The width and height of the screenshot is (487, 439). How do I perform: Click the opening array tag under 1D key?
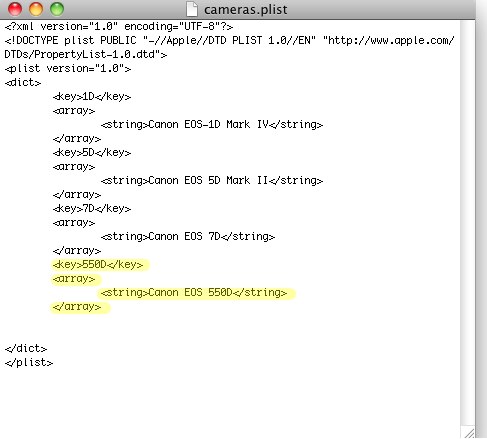click(x=74, y=110)
